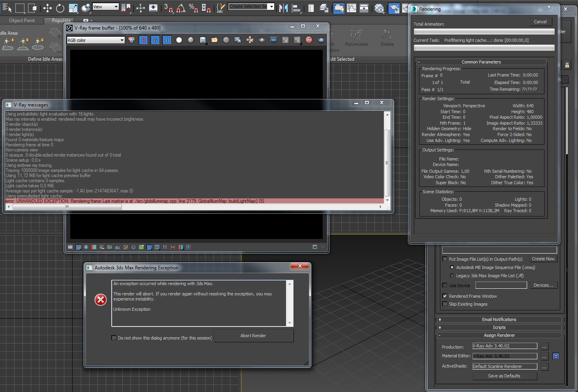Image resolution: width=578 pixels, height=392 pixels.
Task: Open the Populate ribbon tab
Action: (62, 21)
